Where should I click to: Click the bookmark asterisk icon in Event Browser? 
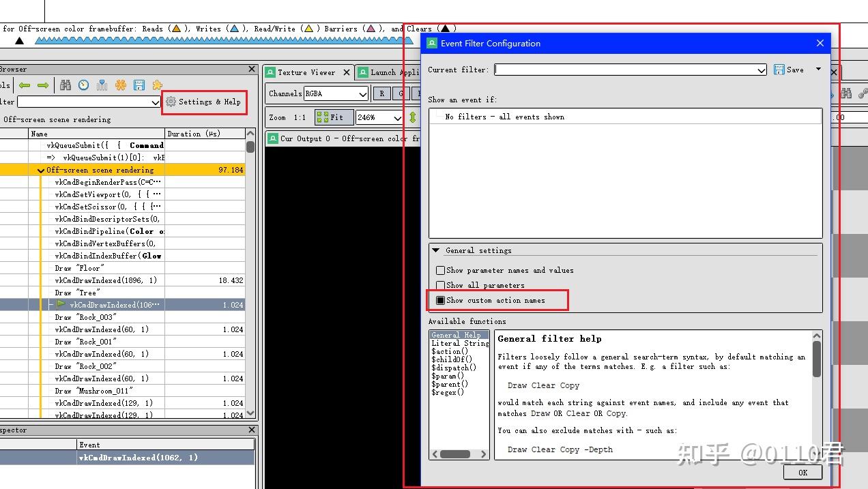(120, 85)
